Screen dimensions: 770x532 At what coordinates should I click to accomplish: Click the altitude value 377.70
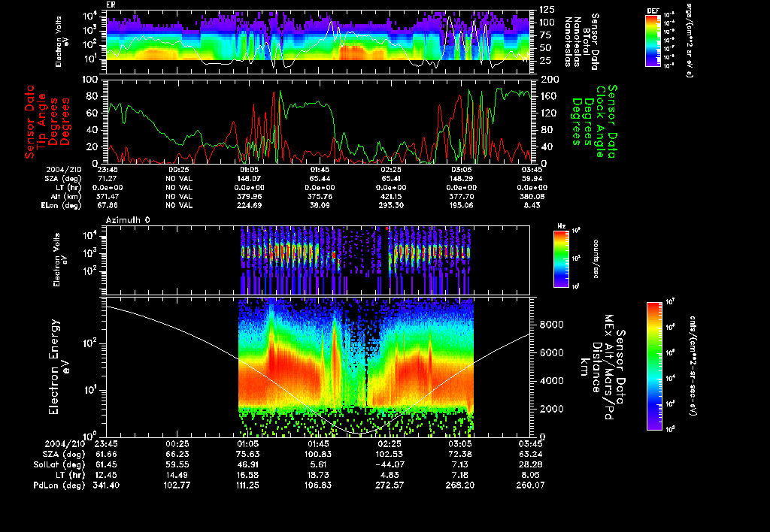[461, 196]
